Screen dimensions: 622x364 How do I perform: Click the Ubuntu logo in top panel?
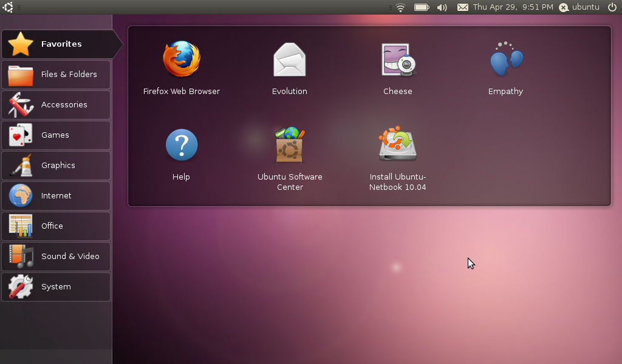(x=8, y=7)
